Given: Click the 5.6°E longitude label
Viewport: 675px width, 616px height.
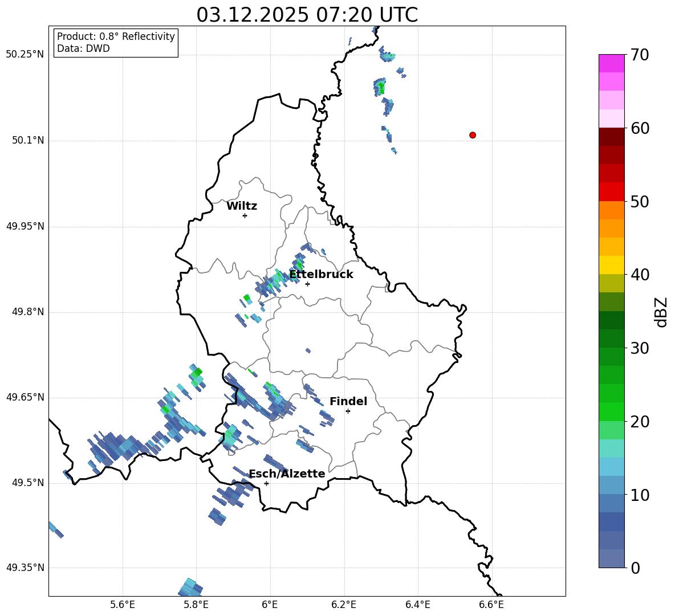Looking at the screenshot, I should tap(123, 605).
